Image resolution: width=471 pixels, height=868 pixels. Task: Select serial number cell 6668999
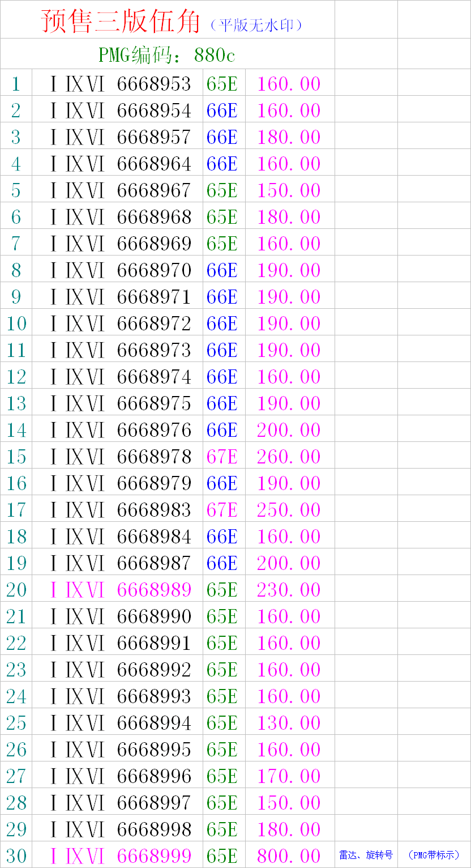(118, 856)
